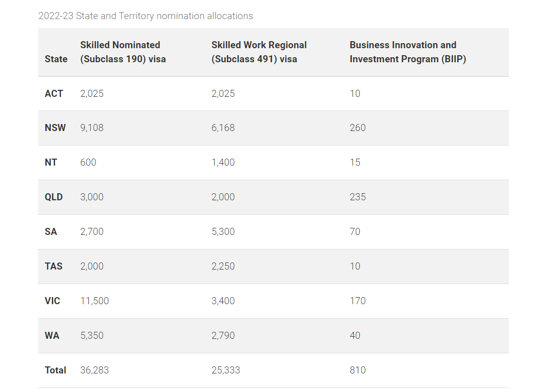Click the 'Skilled Nominated (Subclass 190) visa' header

click(123, 52)
